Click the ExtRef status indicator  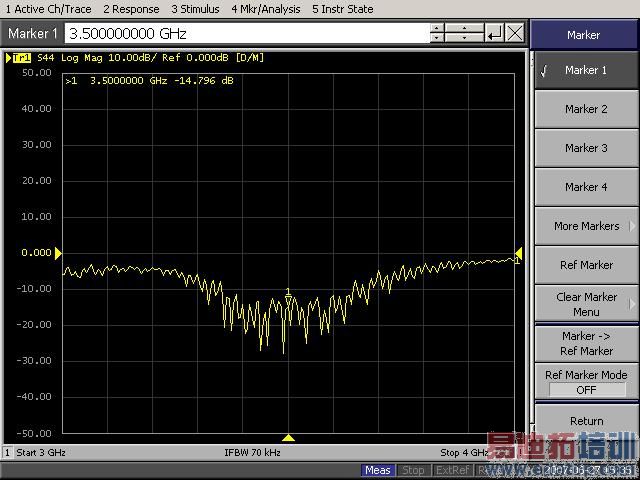453,470
